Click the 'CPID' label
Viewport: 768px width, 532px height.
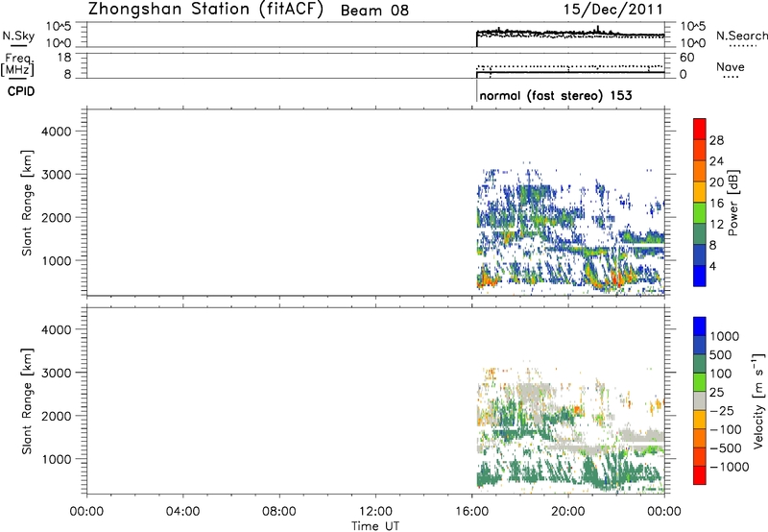(21, 91)
